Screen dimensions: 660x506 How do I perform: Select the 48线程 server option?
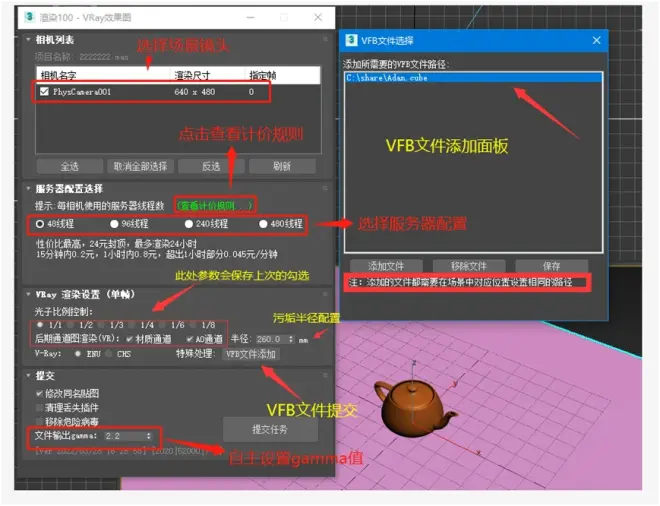pyautogui.click(x=40, y=224)
